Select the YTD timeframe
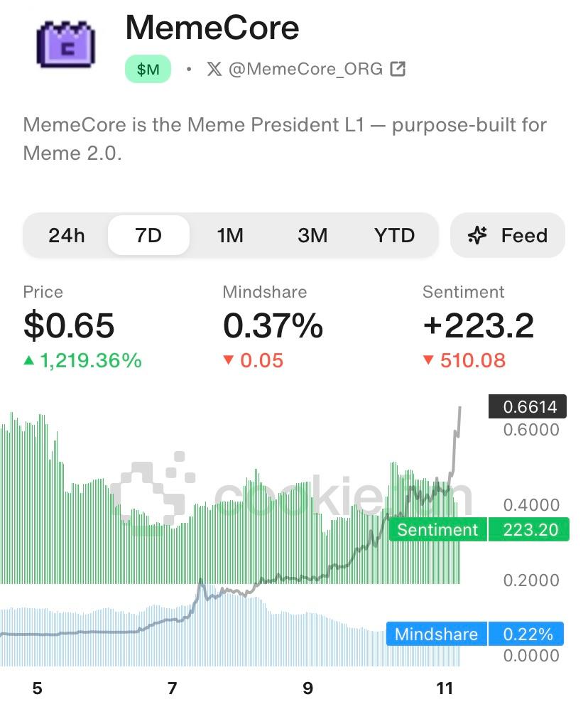 tap(394, 235)
